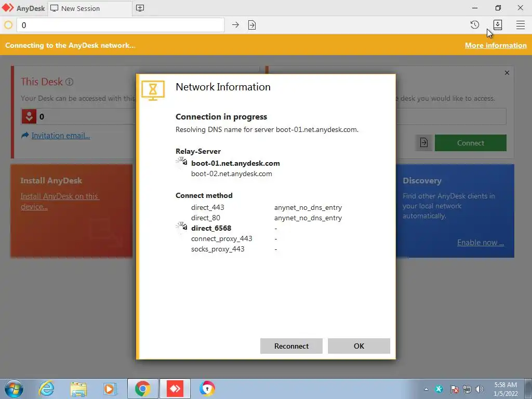This screenshot has width=532, height=399.
Task: Click the hourglass monitor icon in dialog
Action: click(153, 90)
